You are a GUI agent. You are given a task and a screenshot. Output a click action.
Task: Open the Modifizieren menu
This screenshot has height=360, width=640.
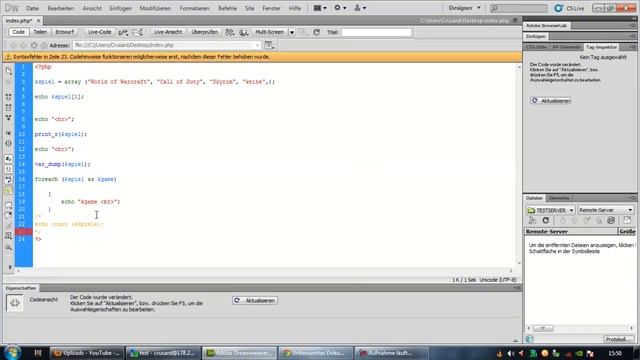point(155,8)
